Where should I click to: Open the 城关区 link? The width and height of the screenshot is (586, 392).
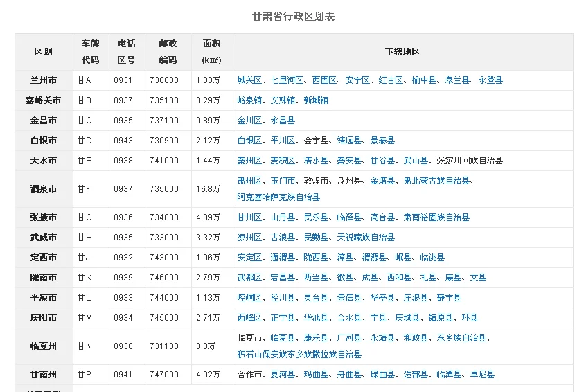click(x=249, y=80)
